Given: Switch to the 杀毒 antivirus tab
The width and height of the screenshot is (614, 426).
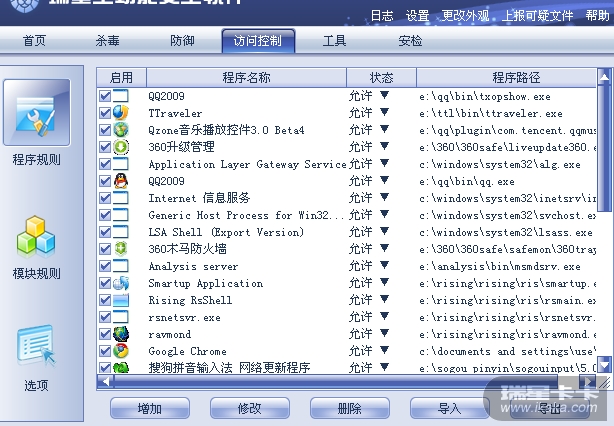Looking at the screenshot, I should pyautogui.click(x=107, y=40).
